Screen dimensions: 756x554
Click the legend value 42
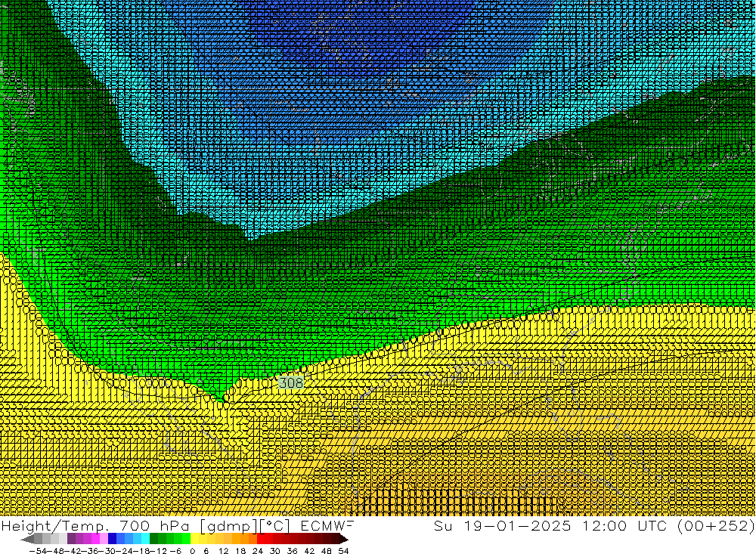pyautogui.click(x=309, y=551)
